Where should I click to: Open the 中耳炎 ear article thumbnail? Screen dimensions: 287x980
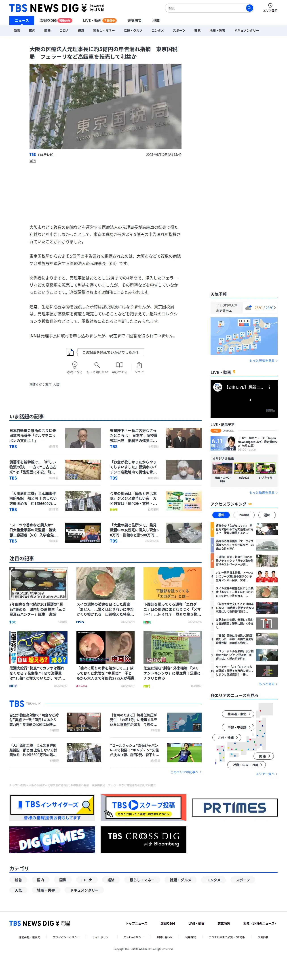click(106, 648)
